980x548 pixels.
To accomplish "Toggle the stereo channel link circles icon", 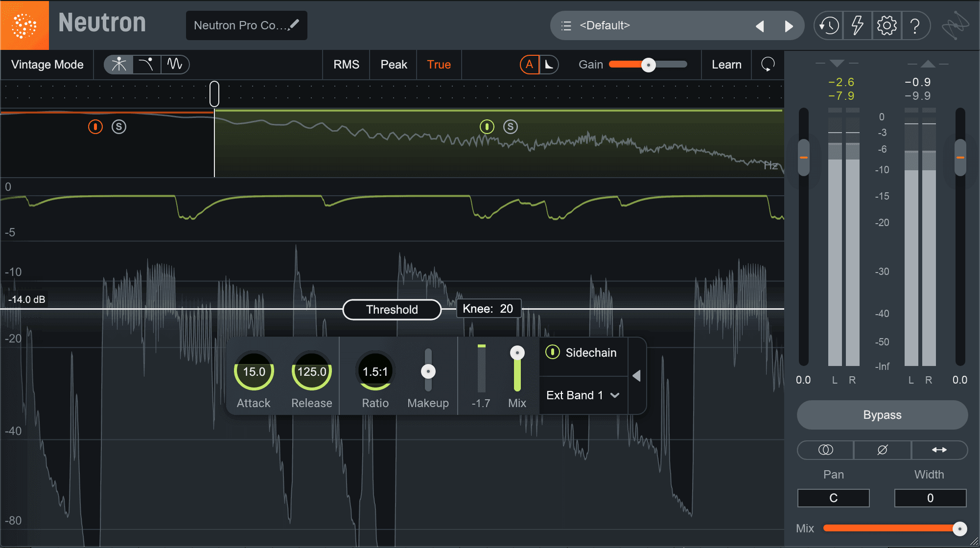I will coord(825,450).
